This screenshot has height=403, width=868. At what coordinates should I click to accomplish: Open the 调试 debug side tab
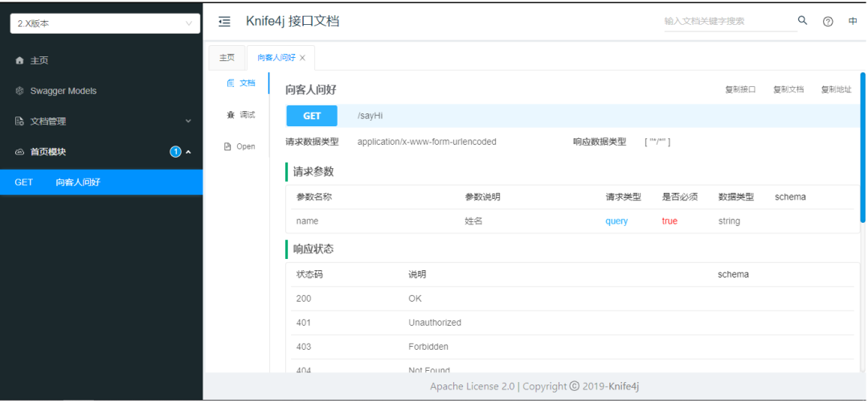[241, 115]
